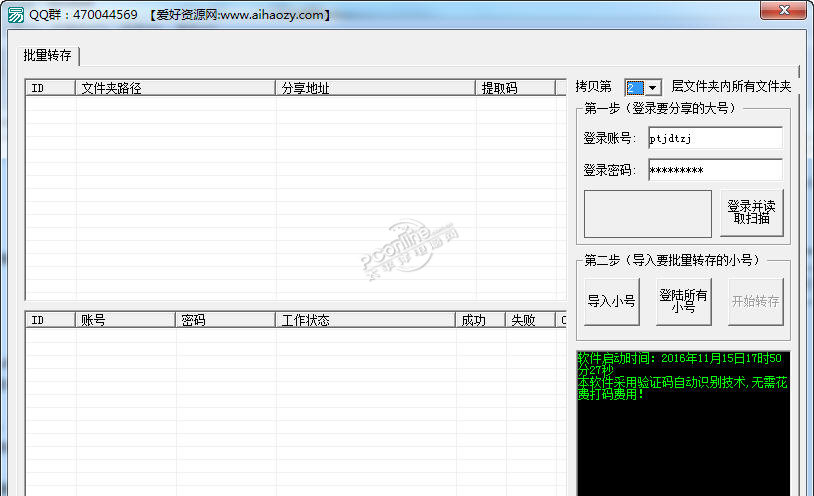Viewport: 814px width, 496px height.
Task: Click the captcha image box beside login button
Action: pyautogui.click(x=647, y=213)
